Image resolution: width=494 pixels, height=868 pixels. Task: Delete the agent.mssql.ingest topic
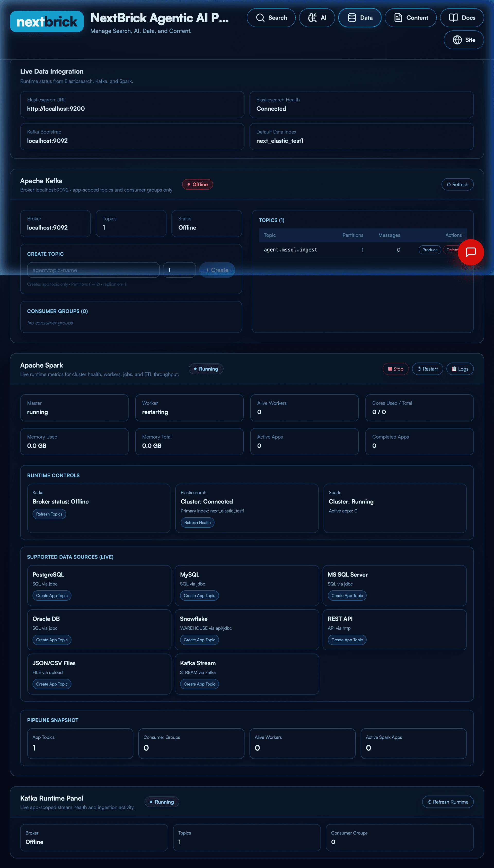pyautogui.click(x=452, y=250)
